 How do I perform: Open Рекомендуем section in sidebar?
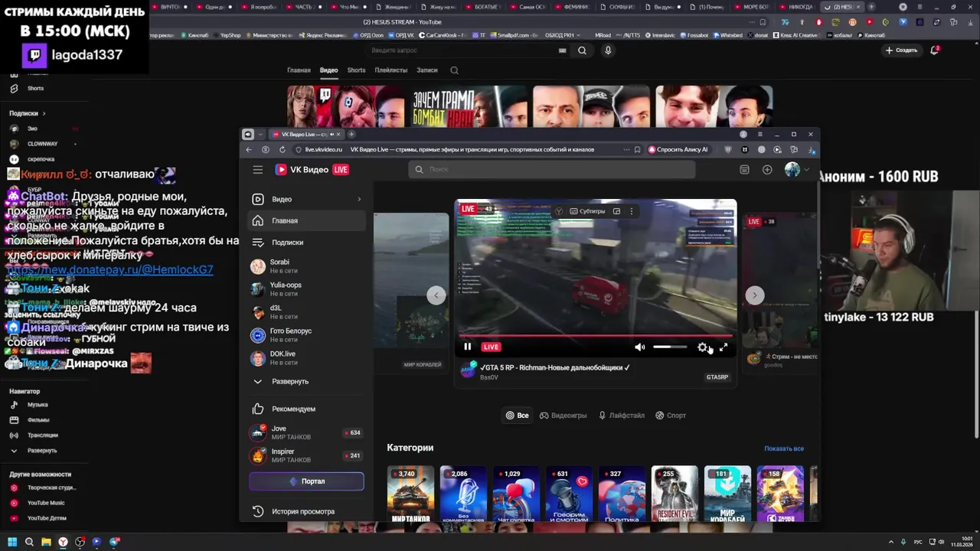pyautogui.click(x=306, y=409)
